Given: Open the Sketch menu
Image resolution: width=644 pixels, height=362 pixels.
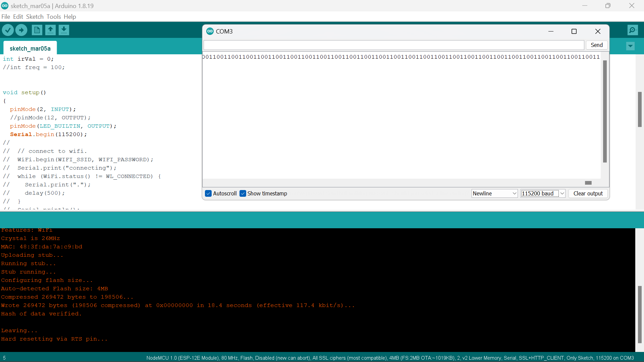Looking at the screenshot, I should (35, 17).
